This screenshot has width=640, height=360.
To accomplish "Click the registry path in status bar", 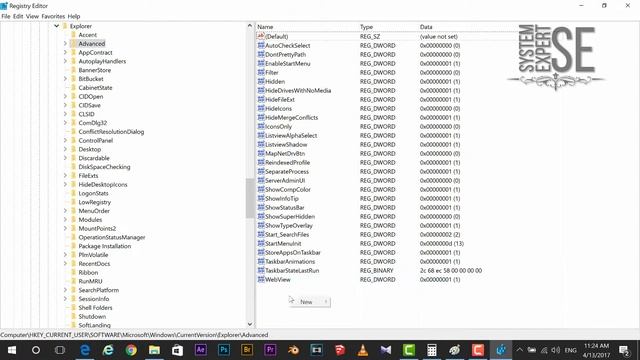I will [134, 335].
